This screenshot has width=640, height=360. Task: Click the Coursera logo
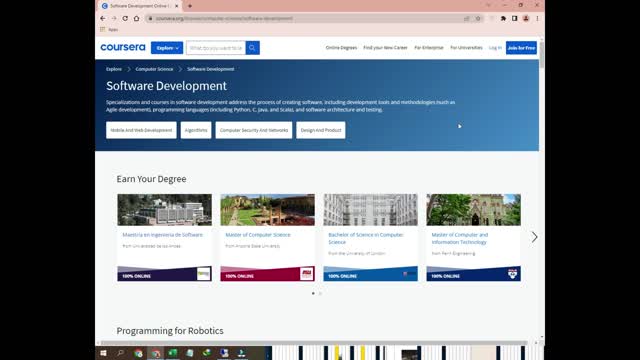[123, 47]
